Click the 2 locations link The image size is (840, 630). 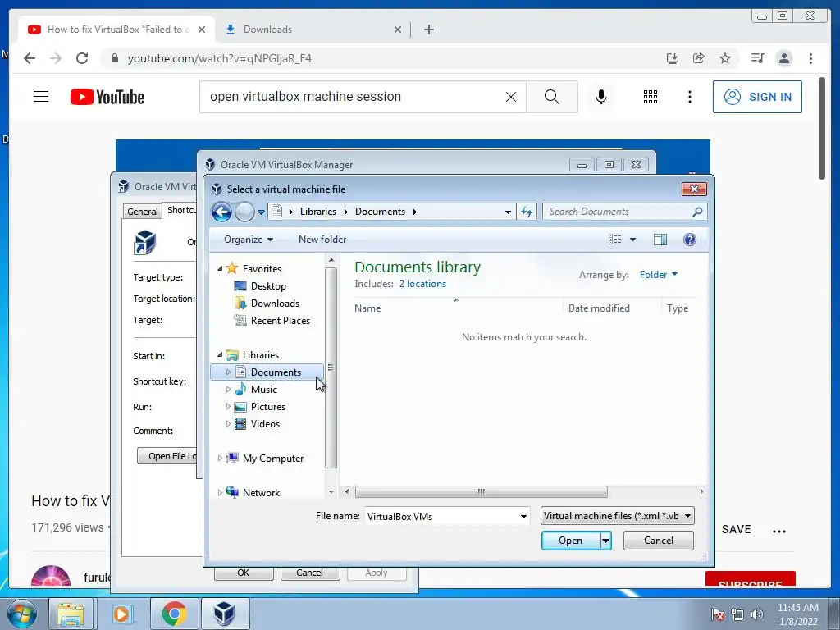(x=422, y=284)
